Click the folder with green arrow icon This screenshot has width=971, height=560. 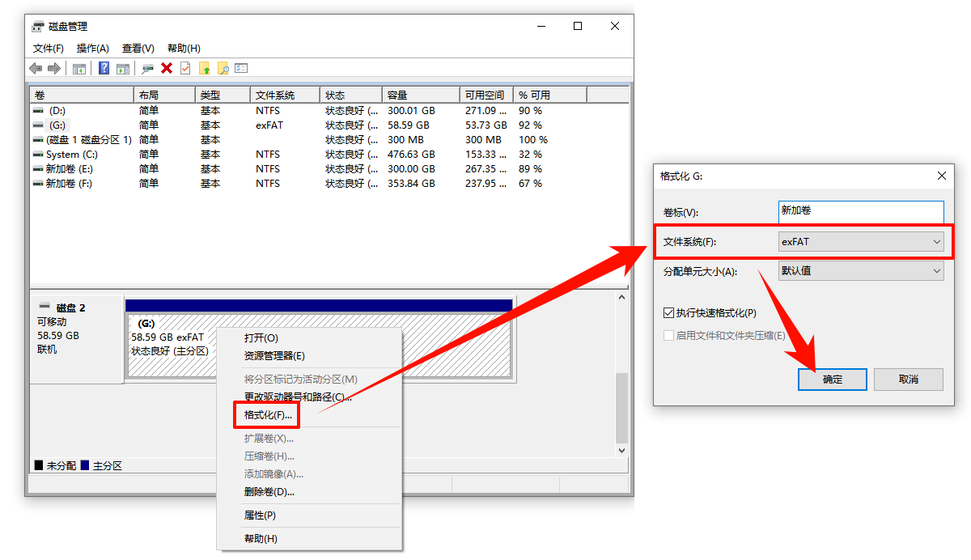205,69
